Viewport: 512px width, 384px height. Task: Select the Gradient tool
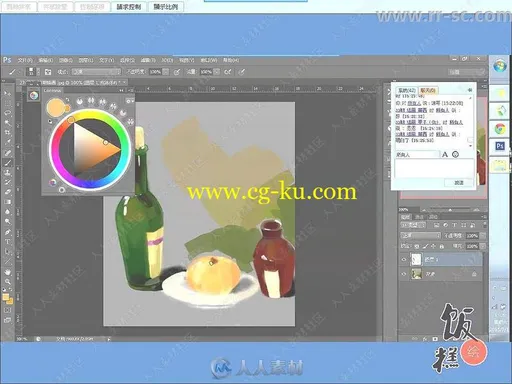(7, 202)
